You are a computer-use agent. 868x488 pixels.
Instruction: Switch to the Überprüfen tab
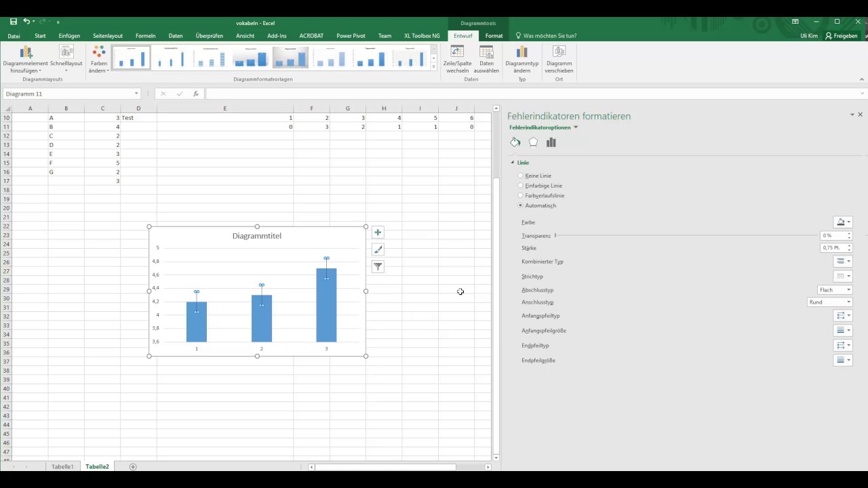[x=210, y=36]
